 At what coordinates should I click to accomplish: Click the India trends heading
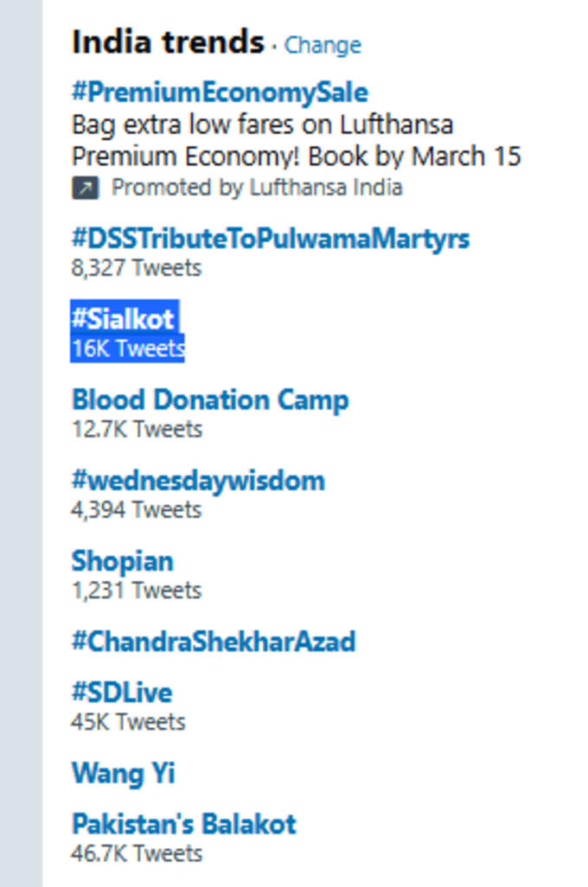point(168,43)
